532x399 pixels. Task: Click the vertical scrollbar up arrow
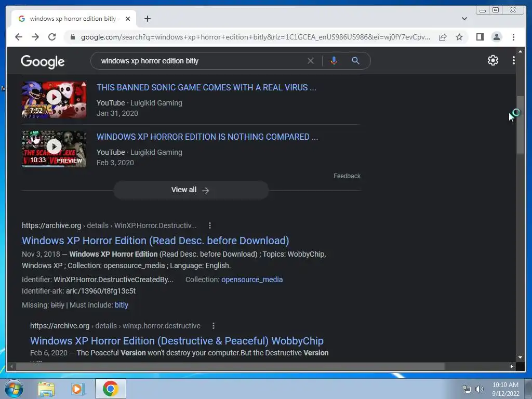[520, 51]
